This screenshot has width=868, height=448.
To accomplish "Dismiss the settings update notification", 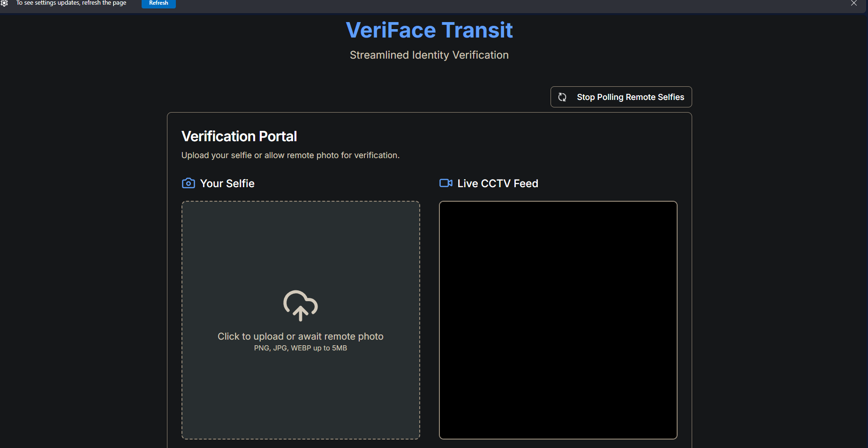I will point(854,3).
